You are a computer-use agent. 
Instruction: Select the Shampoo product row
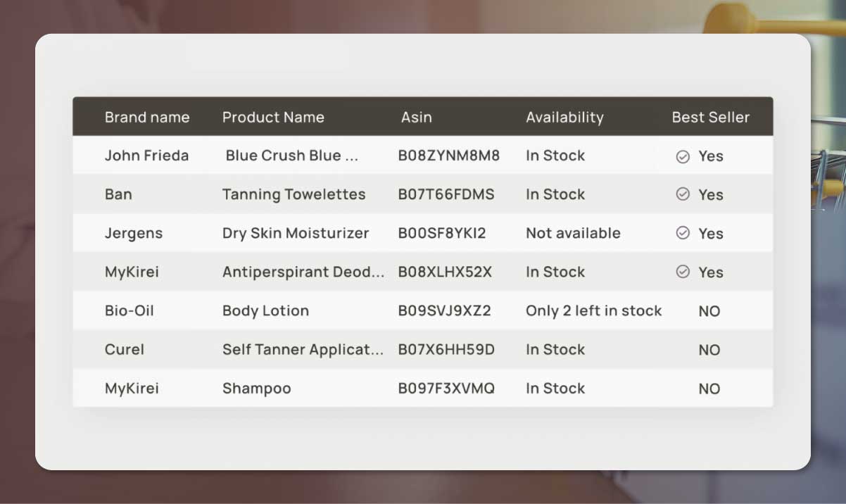point(422,388)
